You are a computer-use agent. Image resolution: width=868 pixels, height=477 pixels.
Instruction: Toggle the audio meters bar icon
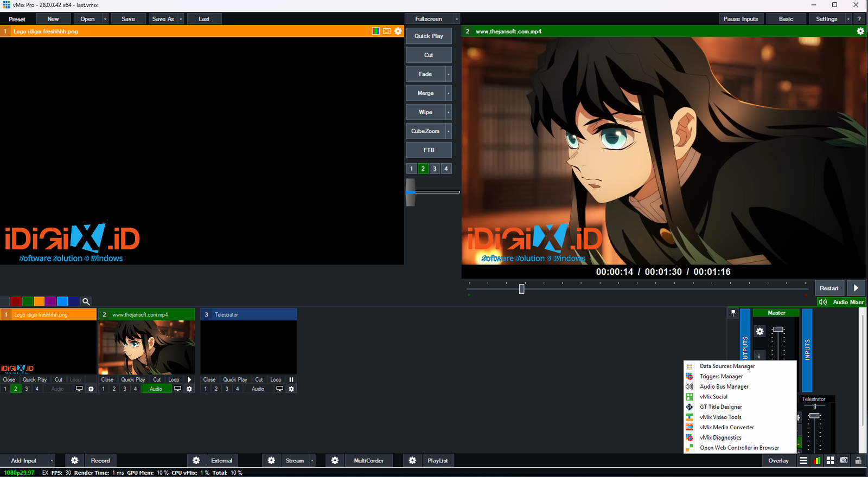817,460
